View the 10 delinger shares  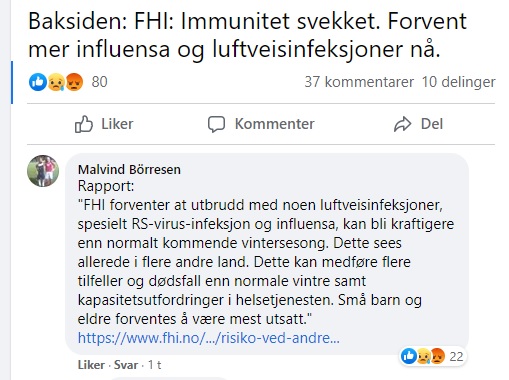click(459, 82)
